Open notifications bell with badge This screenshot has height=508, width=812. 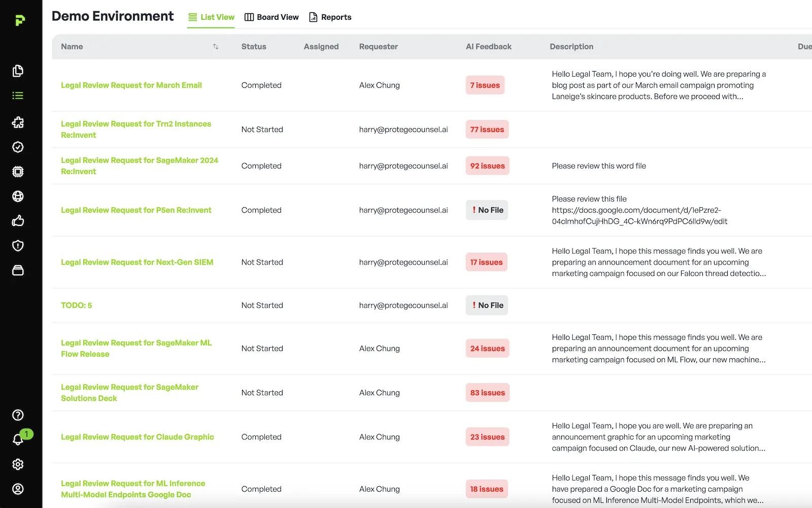point(18,439)
